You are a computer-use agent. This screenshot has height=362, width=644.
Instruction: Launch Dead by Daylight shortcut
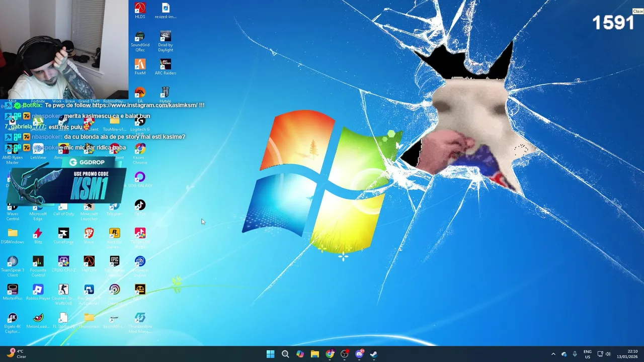166,41
